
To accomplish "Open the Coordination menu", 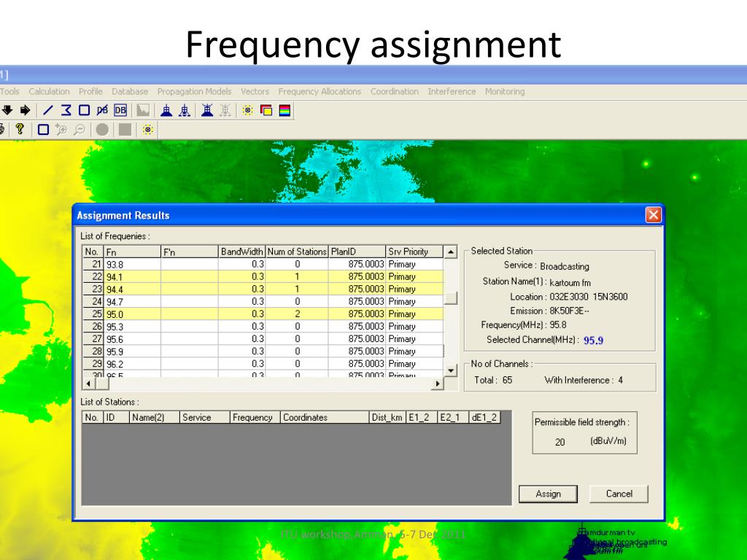I will 395,91.
